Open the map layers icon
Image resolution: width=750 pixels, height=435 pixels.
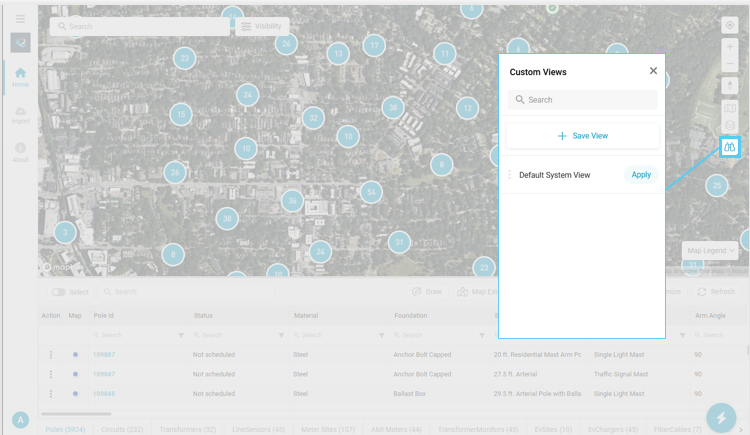pos(729,125)
